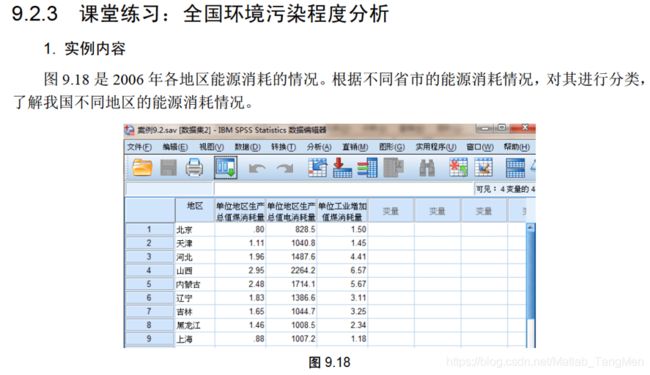Click the Go to variable red-arrow icon
The width and height of the screenshot is (650, 375).
[342, 167]
